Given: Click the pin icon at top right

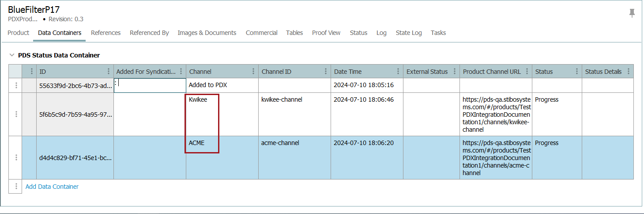Looking at the screenshot, I should pyautogui.click(x=632, y=13).
